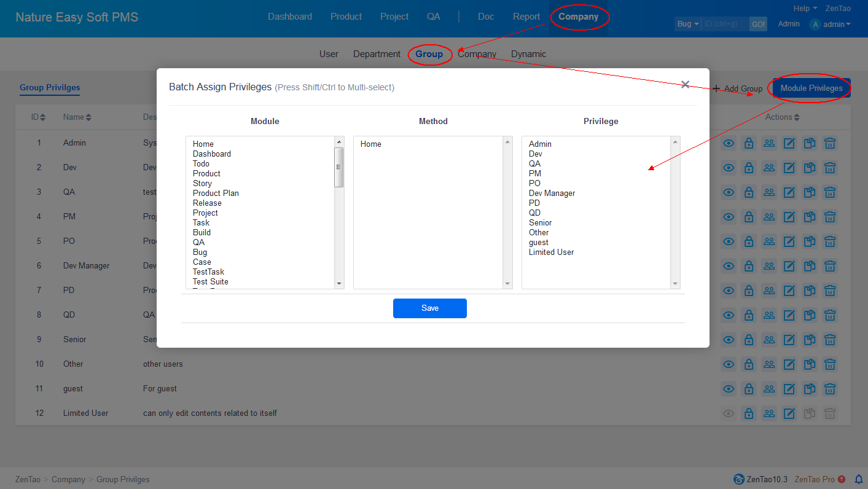
Task: Open the Bug search type dropdown
Action: coord(687,24)
